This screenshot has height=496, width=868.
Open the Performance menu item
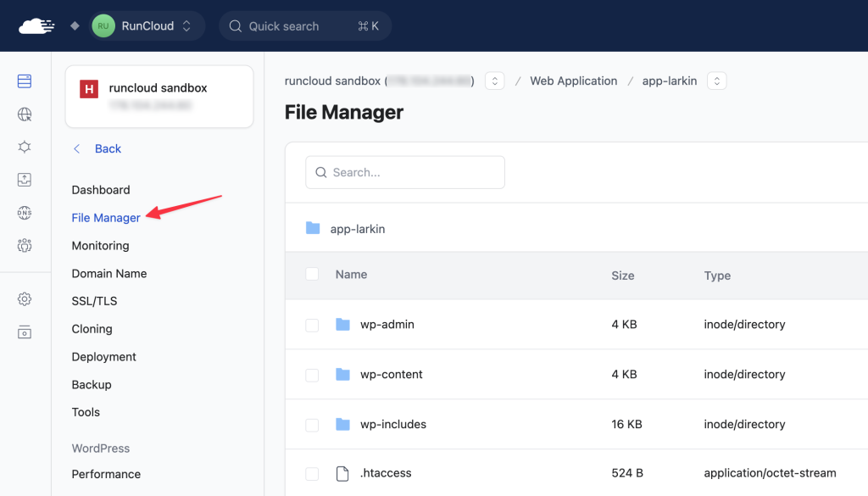tap(106, 474)
